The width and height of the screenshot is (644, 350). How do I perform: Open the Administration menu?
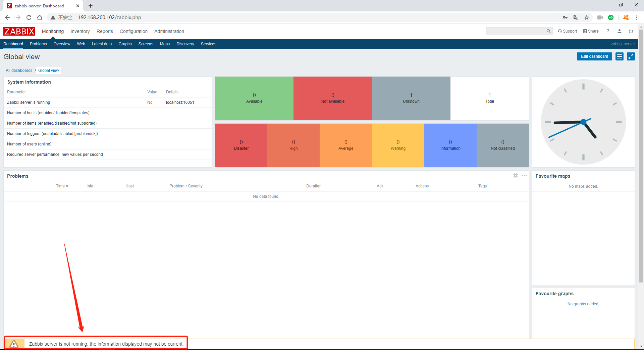click(169, 31)
